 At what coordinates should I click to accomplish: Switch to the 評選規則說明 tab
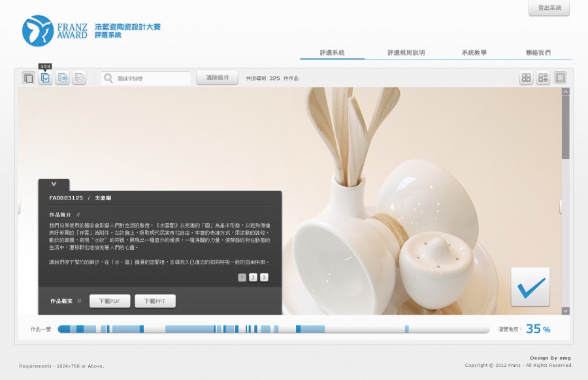pyautogui.click(x=408, y=51)
